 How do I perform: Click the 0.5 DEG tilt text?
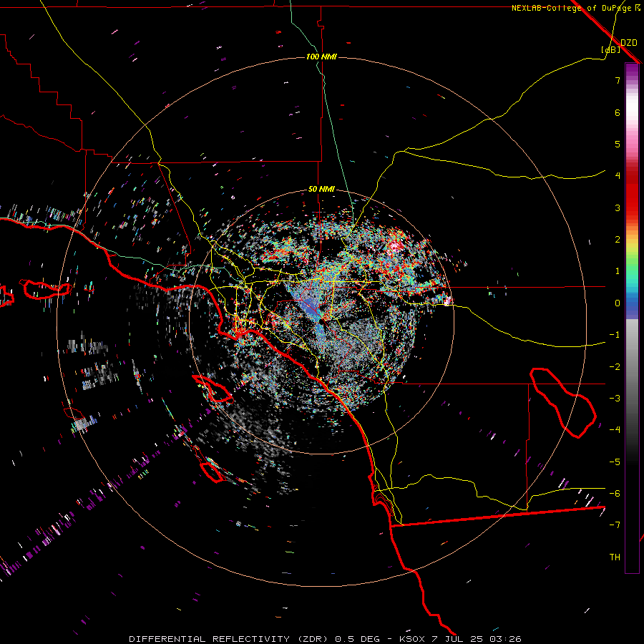pos(357,639)
